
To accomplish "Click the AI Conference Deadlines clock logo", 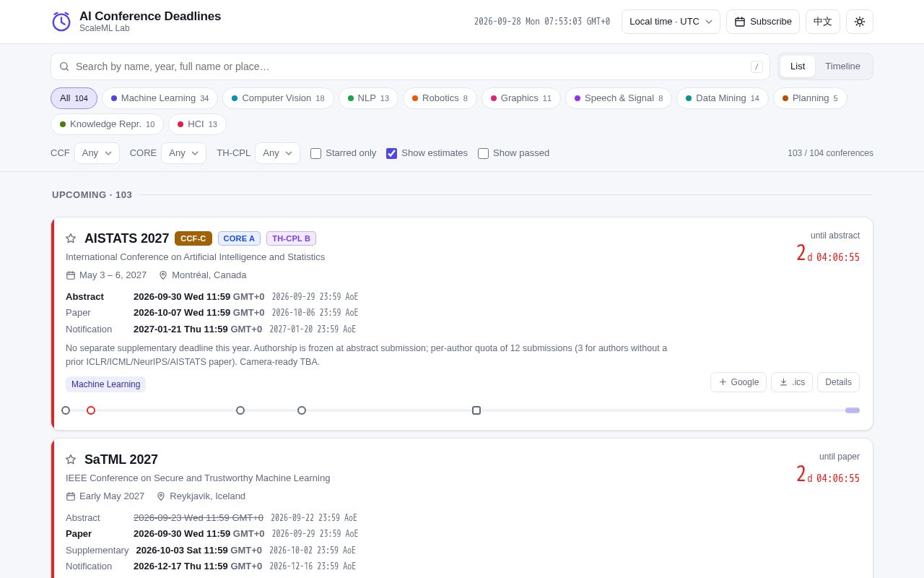I will click(x=61, y=22).
